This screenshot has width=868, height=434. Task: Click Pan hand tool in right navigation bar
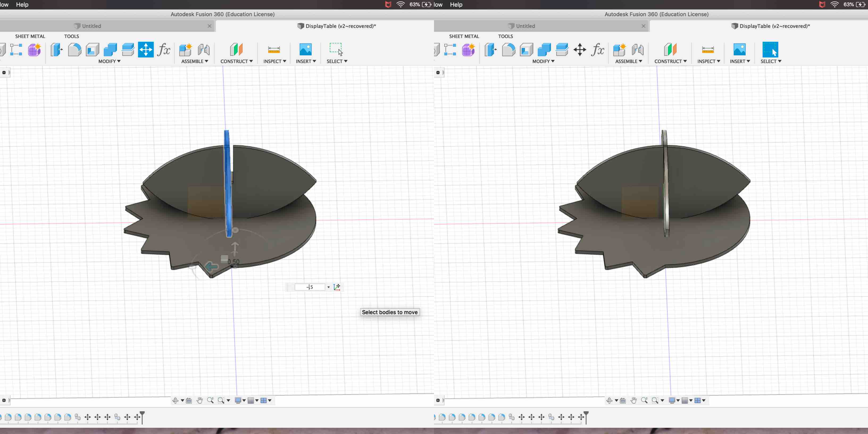(633, 400)
